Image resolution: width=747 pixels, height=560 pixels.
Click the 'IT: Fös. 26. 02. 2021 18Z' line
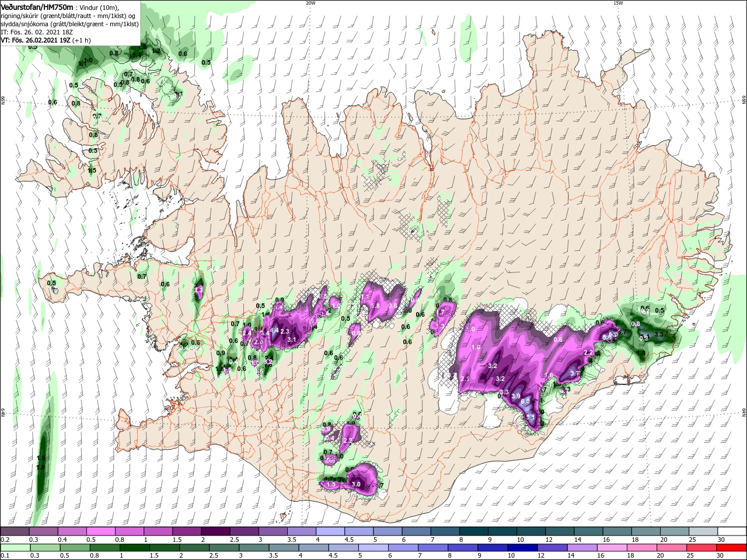pyautogui.click(x=37, y=32)
